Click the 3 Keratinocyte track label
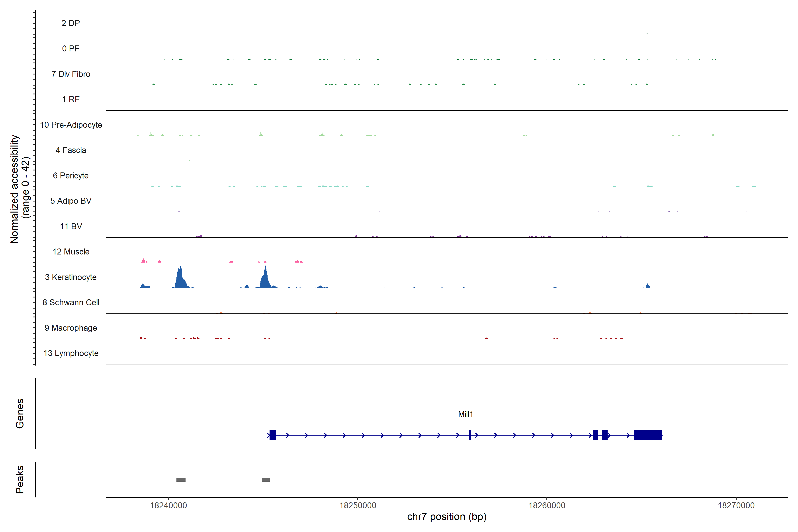Screen dimensions: 798x532 click(70, 277)
